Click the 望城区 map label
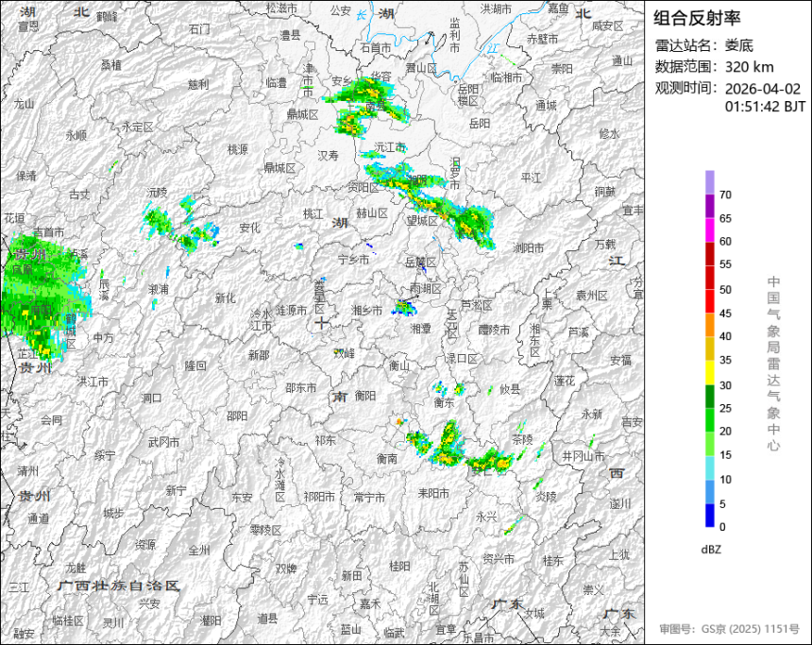The width and height of the screenshot is (812, 645). coord(422,221)
